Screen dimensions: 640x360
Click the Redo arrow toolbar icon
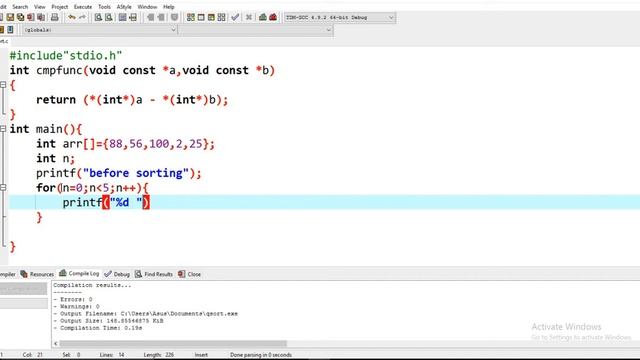[82, 17]
